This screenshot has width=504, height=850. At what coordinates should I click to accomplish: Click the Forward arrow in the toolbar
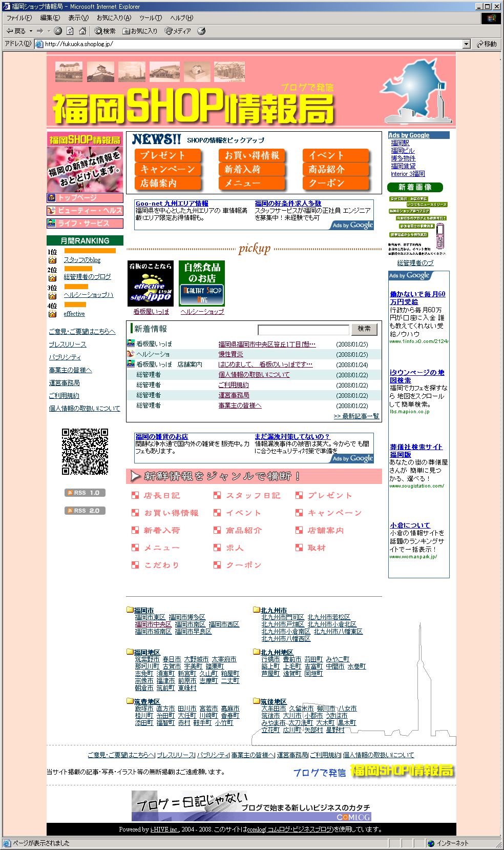tap(40, 31)
